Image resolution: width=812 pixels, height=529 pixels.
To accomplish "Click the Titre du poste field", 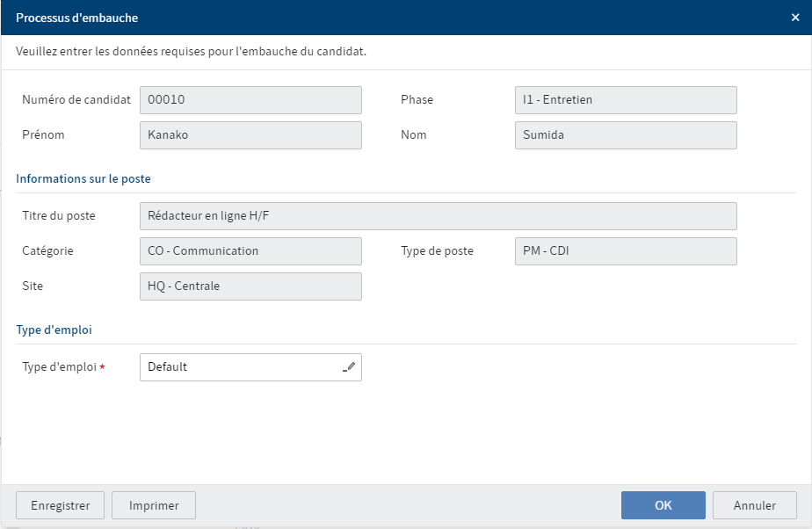I will pos(438,216).
